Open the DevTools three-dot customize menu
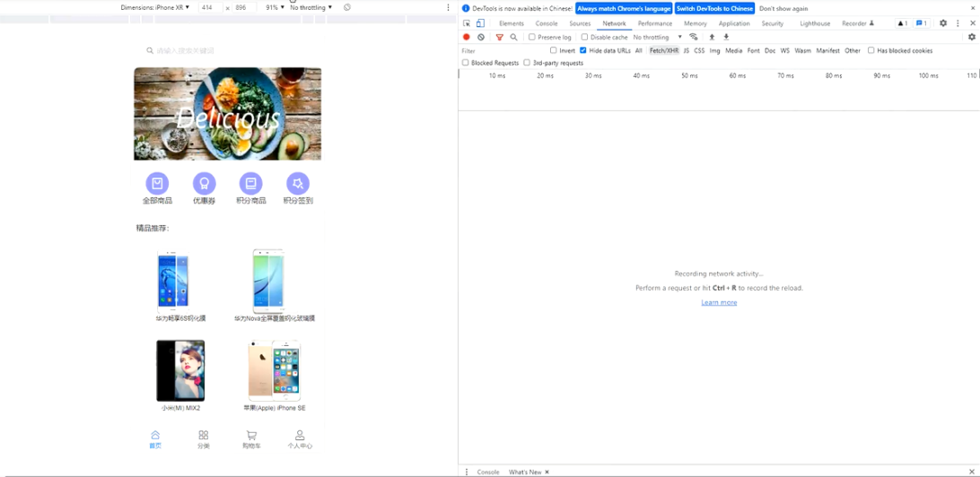This screenshot has width=980, height=477. coord(958,23)
